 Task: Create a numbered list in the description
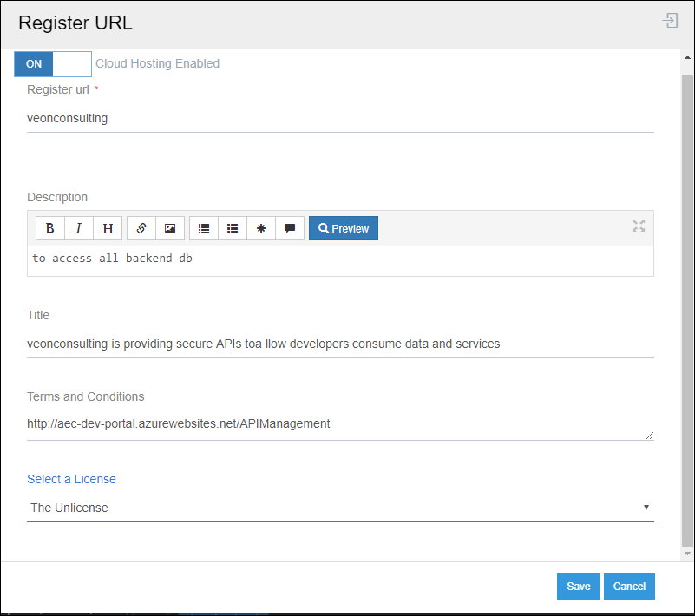point(232,227)
